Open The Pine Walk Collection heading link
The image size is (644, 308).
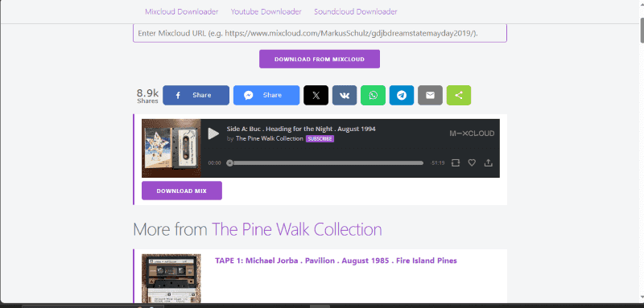[x=296, y=229]
